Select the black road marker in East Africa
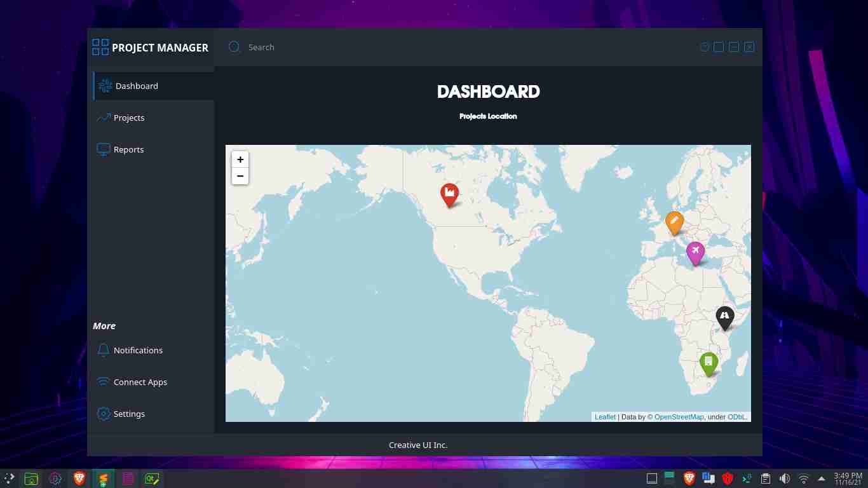This screenshot has width=868, height=488. pyautogui.click(x=724, y=318)
